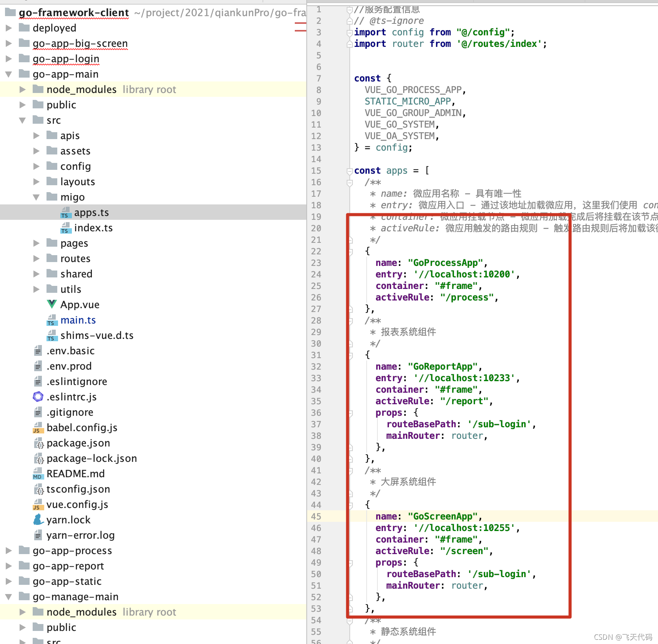The height and width of the screenshot is (644, 658).
Task: Open the shims-vue.d.ts file icon
Action: pyautogui.click(x=52, y=335)
